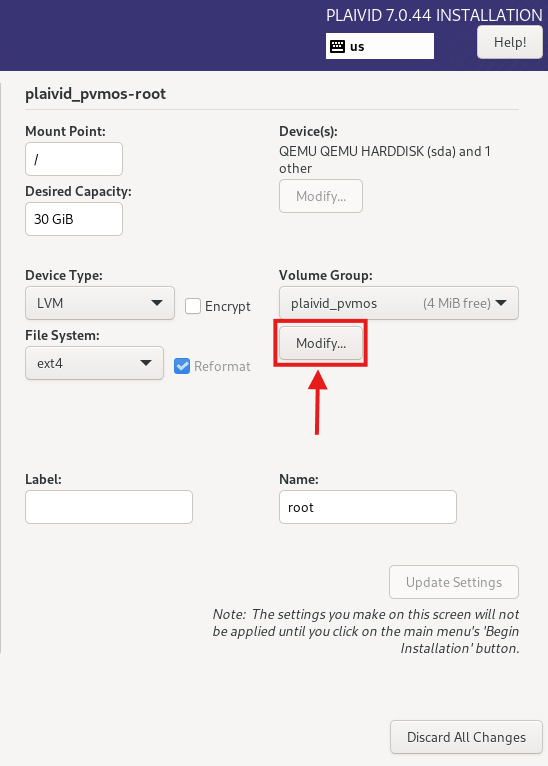Open the Device Type LVM dropdown

[100, 303]
